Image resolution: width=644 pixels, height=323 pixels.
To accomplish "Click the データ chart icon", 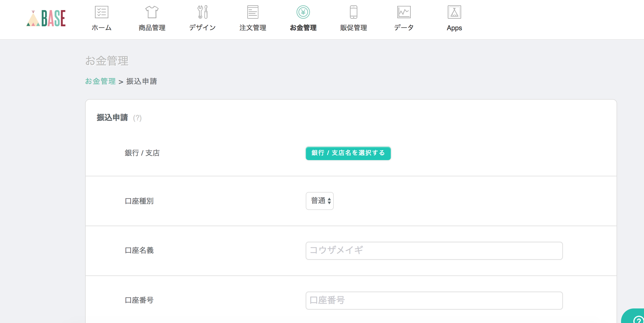I will tap(404, 12).
